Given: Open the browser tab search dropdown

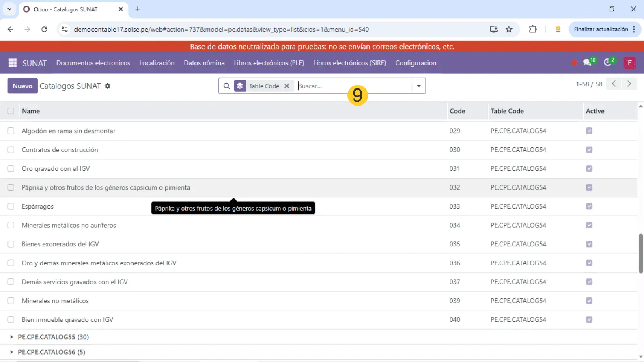Looking at the screenshot, I should click(x=9, y=9).
